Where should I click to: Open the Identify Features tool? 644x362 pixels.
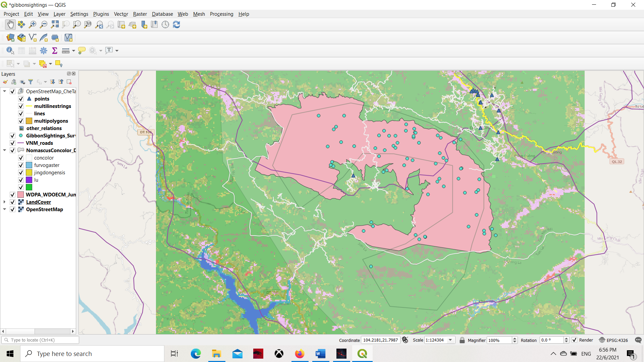click(10, 51)
